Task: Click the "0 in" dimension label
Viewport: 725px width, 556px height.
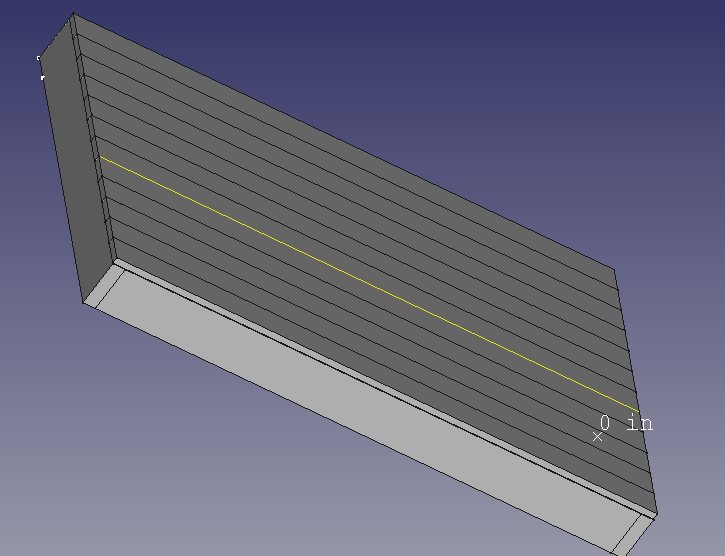Action: (x=626, y=423)
